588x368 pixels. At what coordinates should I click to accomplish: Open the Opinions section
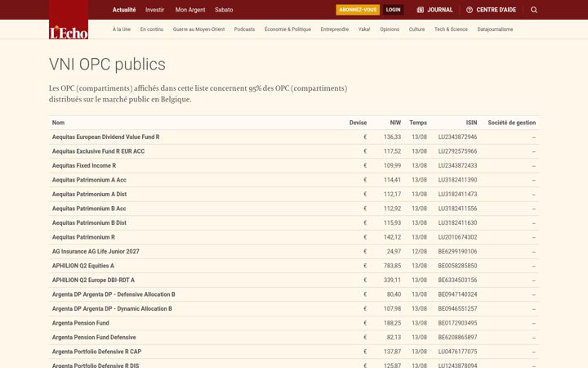point(390,29)
